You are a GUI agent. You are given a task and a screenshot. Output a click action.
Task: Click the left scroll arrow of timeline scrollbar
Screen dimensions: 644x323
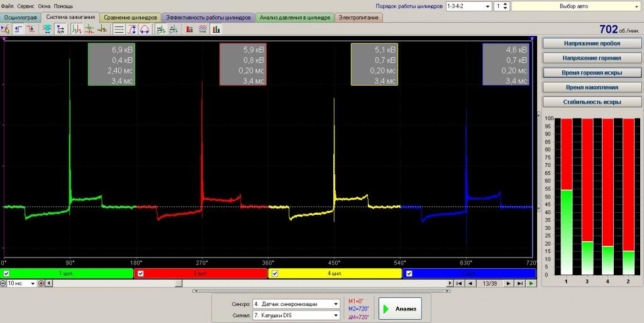pyautogui.click(x=49, y=283)
